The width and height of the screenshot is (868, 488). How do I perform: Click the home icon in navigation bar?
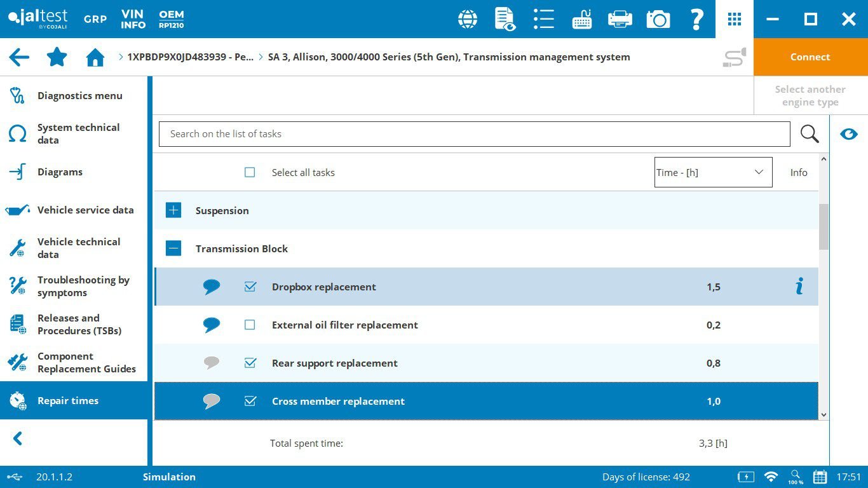click(x=95, y=58)
